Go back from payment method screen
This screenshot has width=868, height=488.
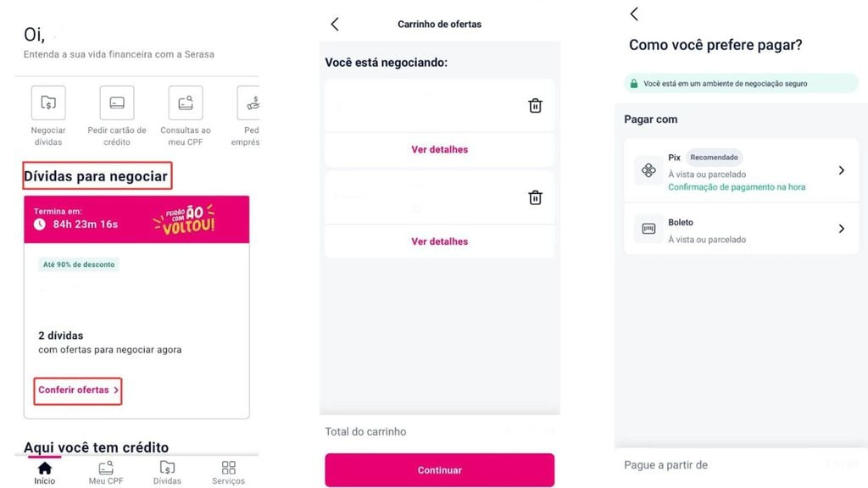(634, 14)
